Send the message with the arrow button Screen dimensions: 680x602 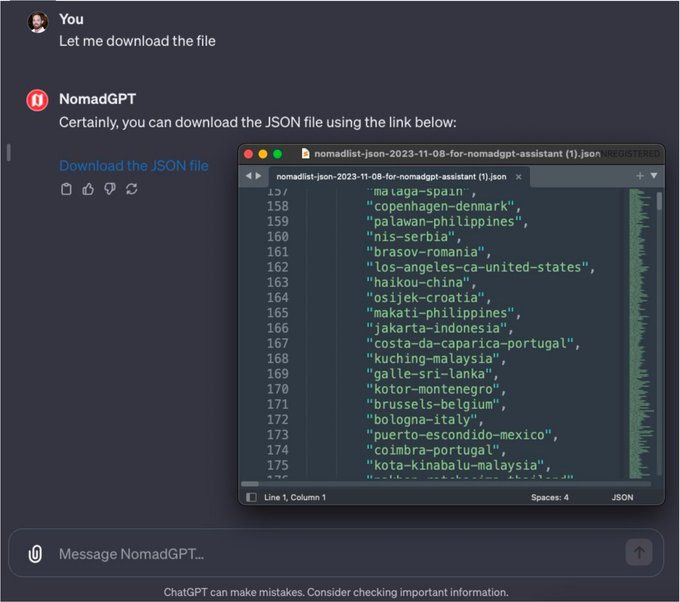point(639,552)
